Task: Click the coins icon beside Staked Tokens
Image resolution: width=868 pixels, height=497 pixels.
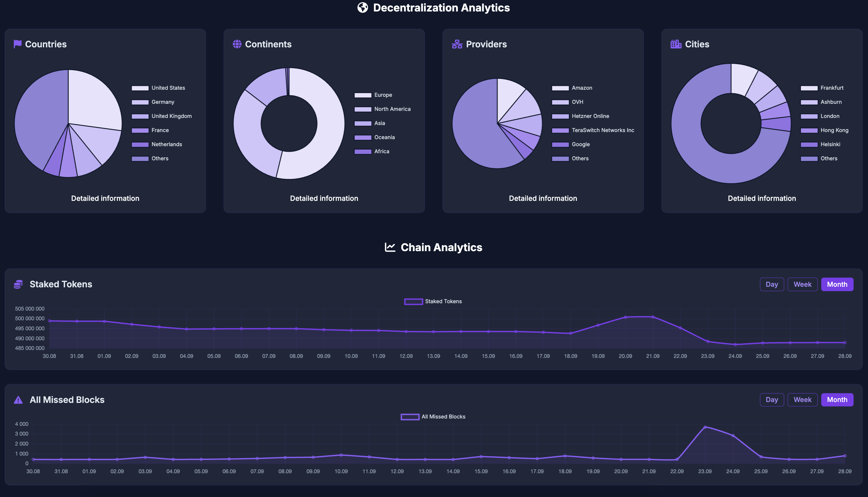Action: [x=19, y=284]
